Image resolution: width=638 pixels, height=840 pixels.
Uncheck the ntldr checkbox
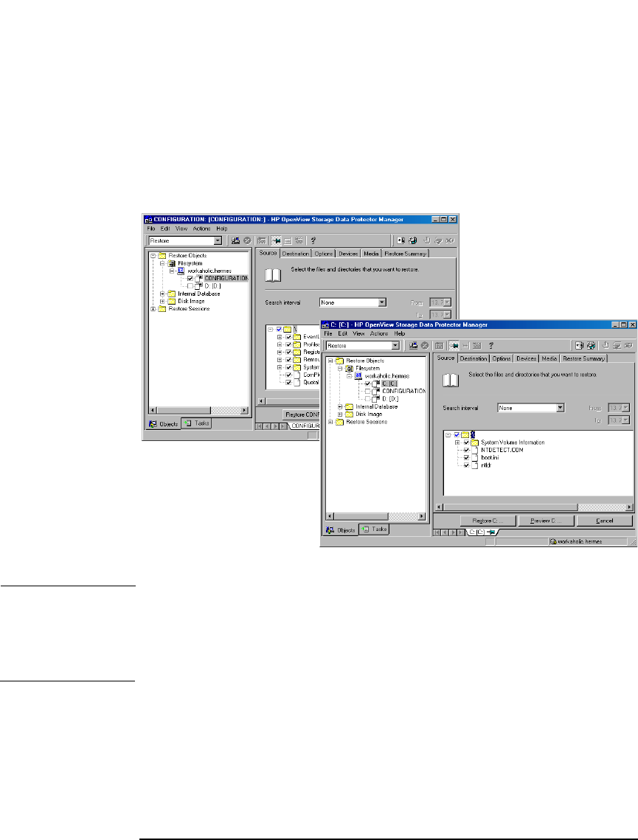click(466, 465)
